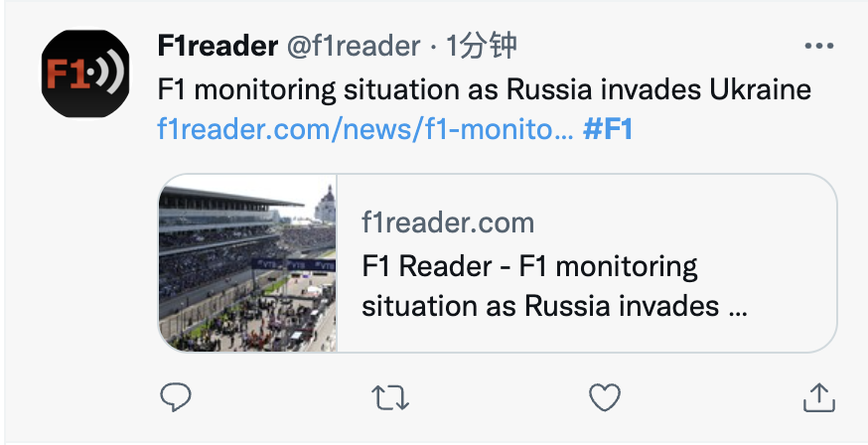Open the race track preview thumbnail
Image resolution: width=868 pixels, height=445 pixels.
coord(248,263)
